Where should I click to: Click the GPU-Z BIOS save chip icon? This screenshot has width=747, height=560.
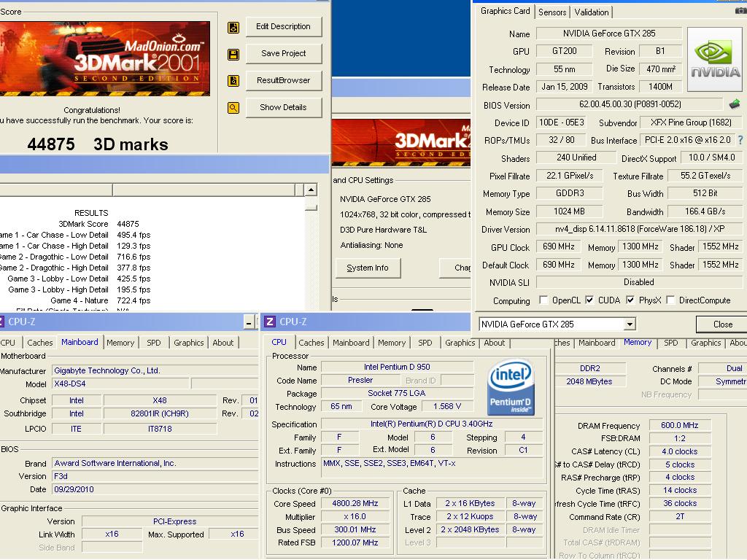pyautogui.click(x=735, y=104)
